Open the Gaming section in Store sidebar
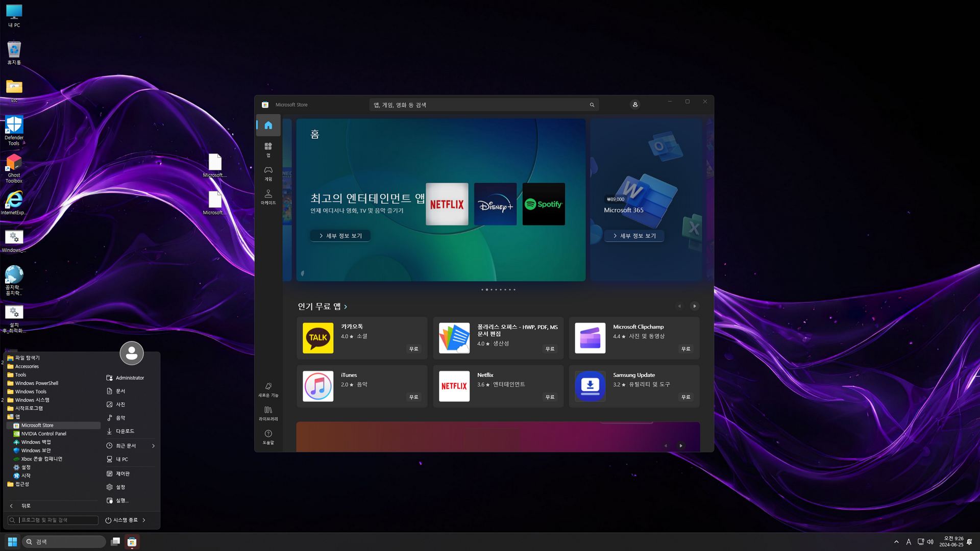The width and height of the screenshot is (980, 551). [268, 173]
